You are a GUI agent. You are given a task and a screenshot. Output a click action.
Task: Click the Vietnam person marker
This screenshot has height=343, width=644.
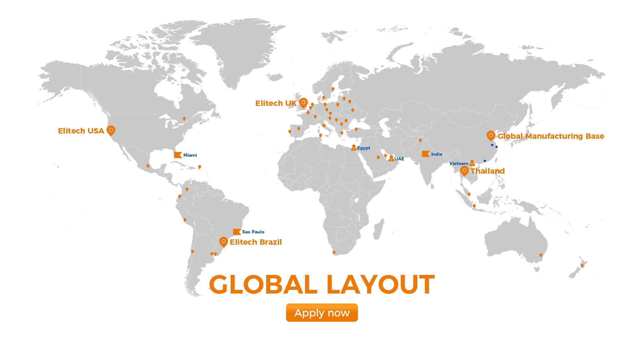point(472,163)
